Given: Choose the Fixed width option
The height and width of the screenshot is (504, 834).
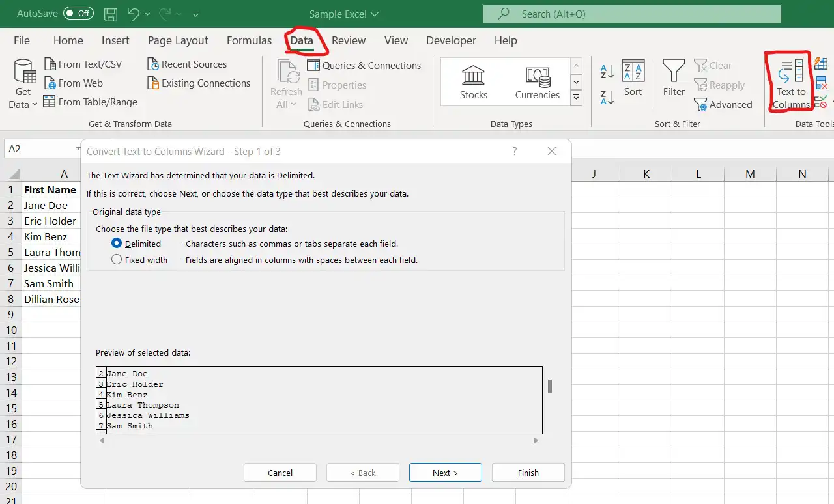Looking at the screenshot, I should (x=117, y=260).
